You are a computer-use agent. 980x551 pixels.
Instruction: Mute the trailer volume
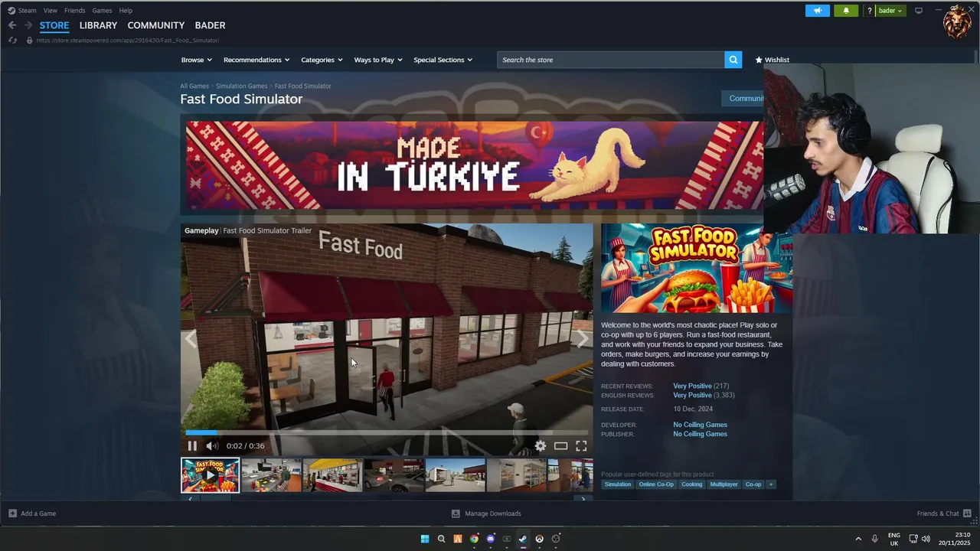[212, 445]
